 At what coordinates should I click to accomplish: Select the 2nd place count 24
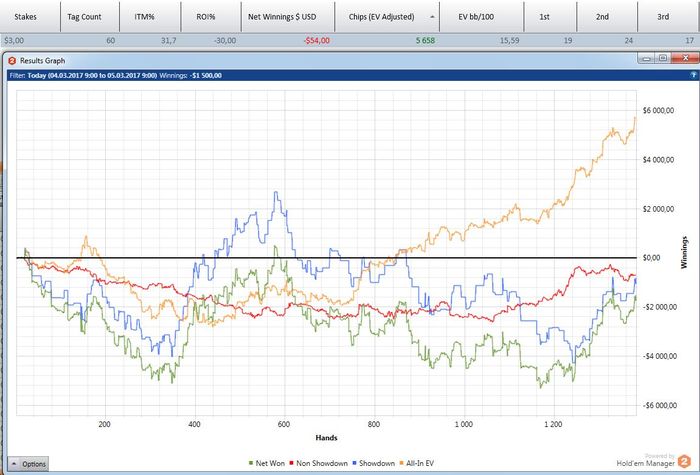[629, 41]
